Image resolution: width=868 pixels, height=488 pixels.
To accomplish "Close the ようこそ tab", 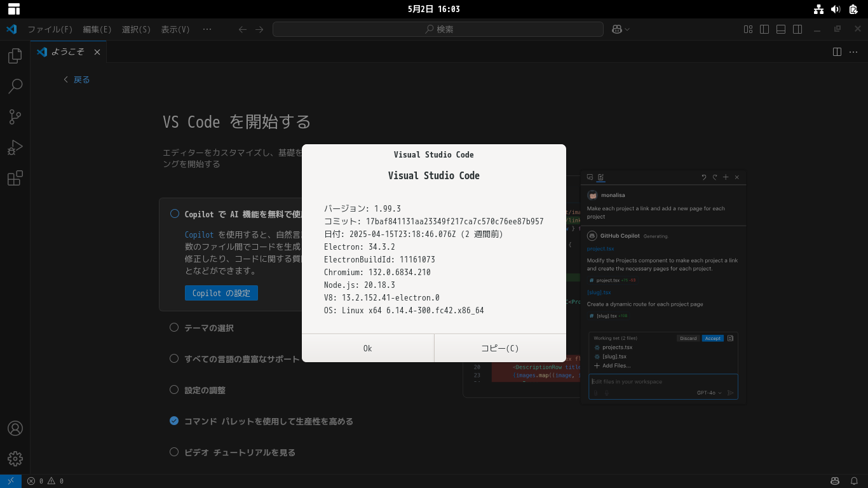I will tap(97, 52).
